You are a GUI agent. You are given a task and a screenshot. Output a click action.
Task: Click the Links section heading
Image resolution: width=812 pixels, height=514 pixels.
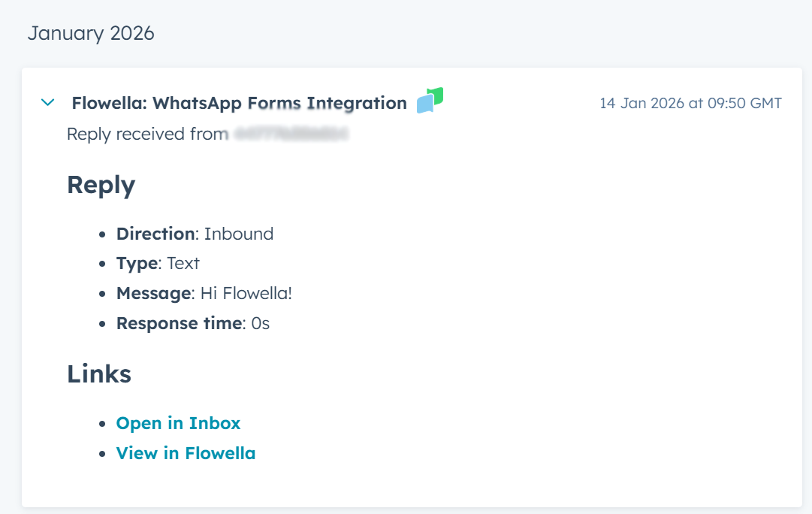pyautogui.click(x=99, y=373)
